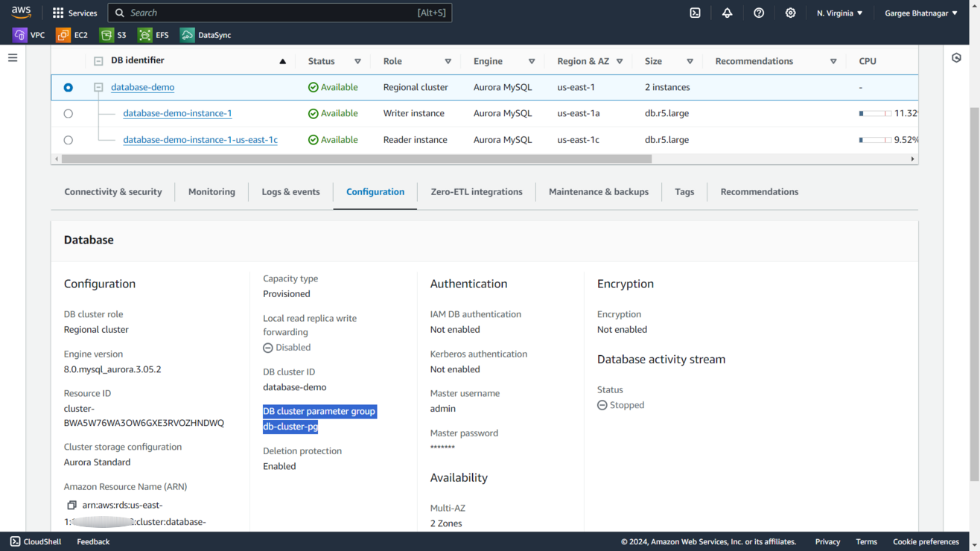Open the Privacy link in the footer
Viewport: 980px width, 551px height.
click(827, 541)
